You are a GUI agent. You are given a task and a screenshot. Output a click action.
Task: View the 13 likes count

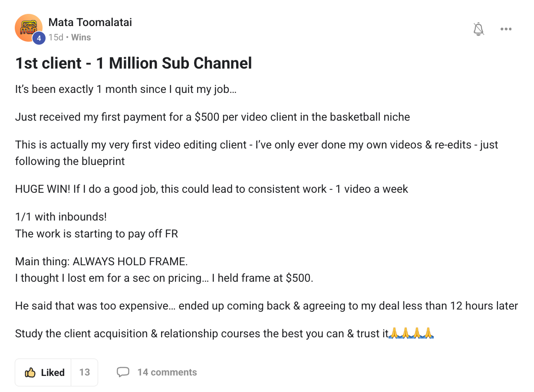(x=84, y=372)
